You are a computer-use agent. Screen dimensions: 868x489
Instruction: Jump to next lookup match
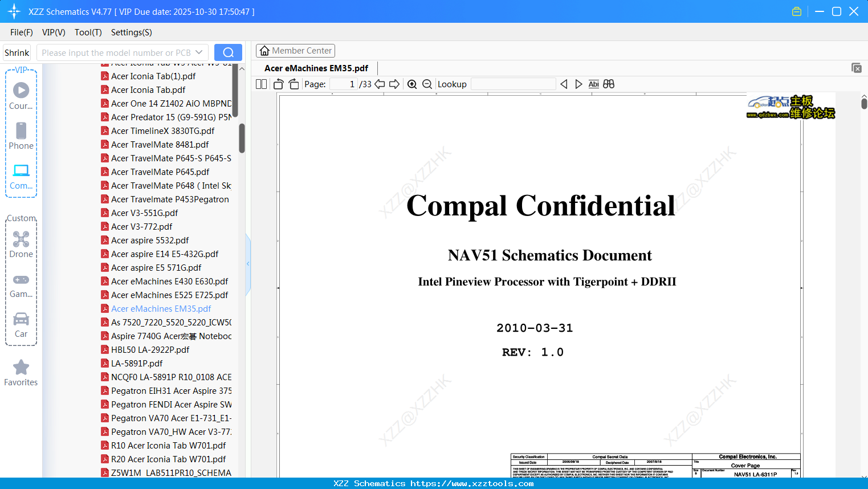(x=578, y=84)
